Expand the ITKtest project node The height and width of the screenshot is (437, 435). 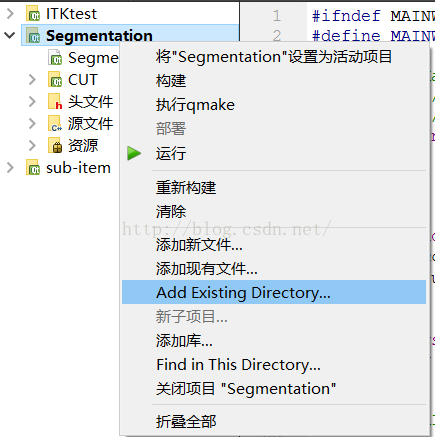click(10, 14)
